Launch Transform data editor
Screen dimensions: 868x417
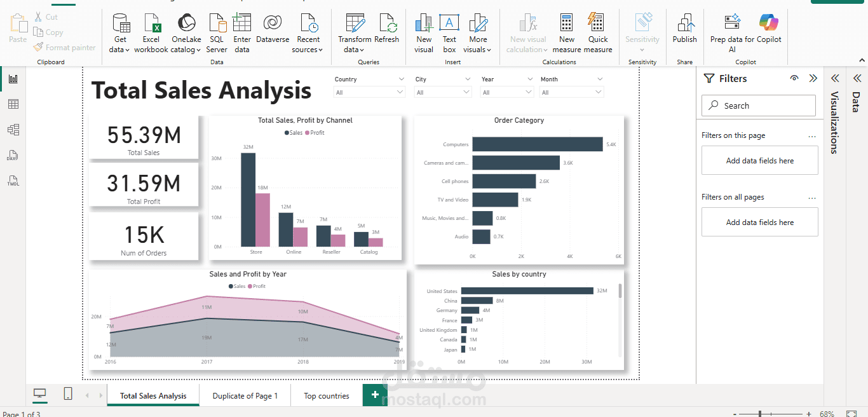355,33
